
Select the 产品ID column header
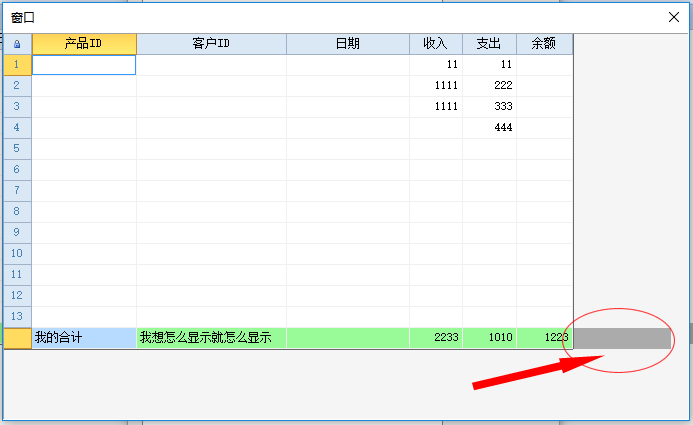84,44
